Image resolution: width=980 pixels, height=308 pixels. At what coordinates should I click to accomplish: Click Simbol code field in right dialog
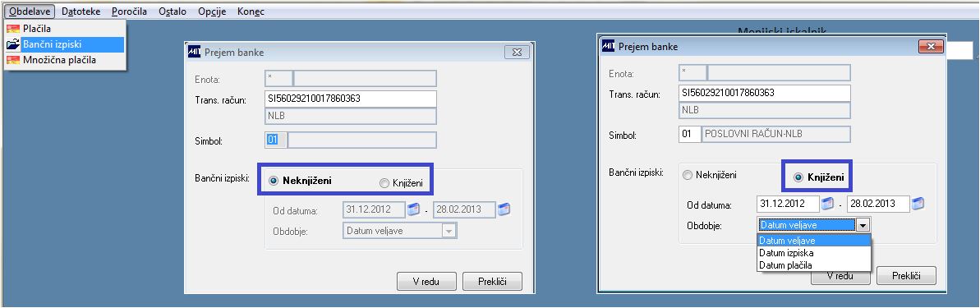coord(689,134)
